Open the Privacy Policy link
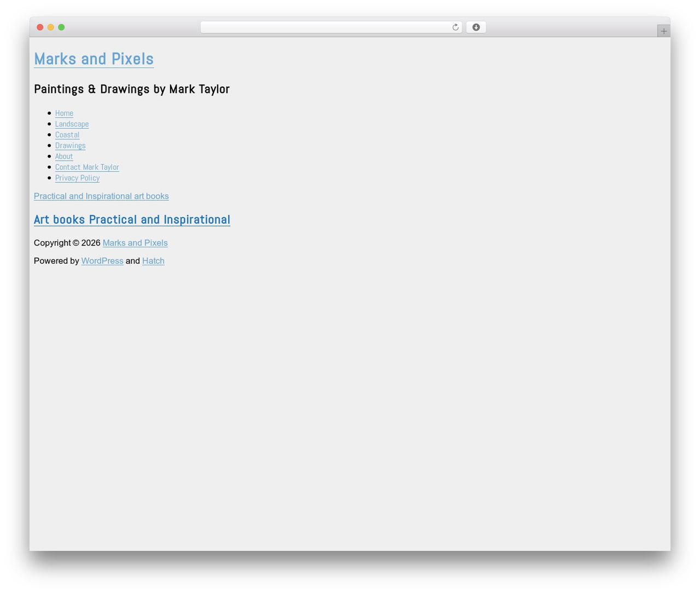This screenshot has width=700, height=593. [x=77, y=178]
